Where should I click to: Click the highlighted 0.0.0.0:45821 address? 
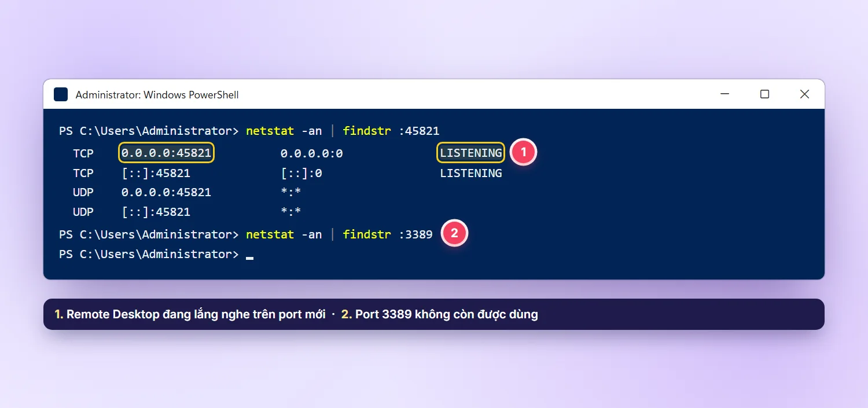166,153
